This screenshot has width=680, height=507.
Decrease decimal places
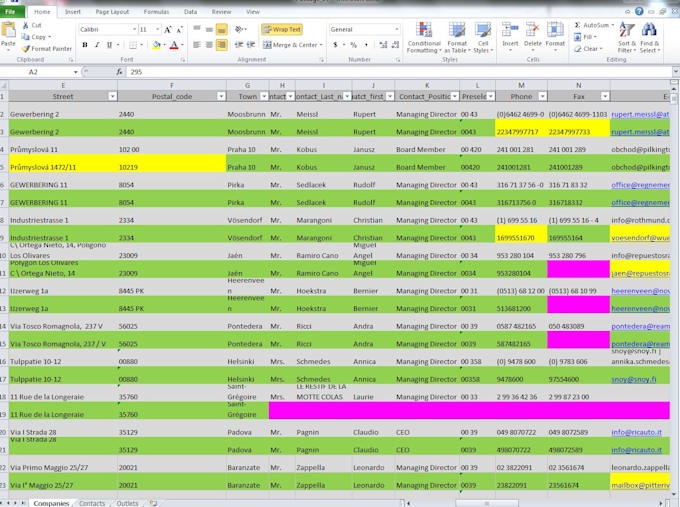tap(395, 45)
